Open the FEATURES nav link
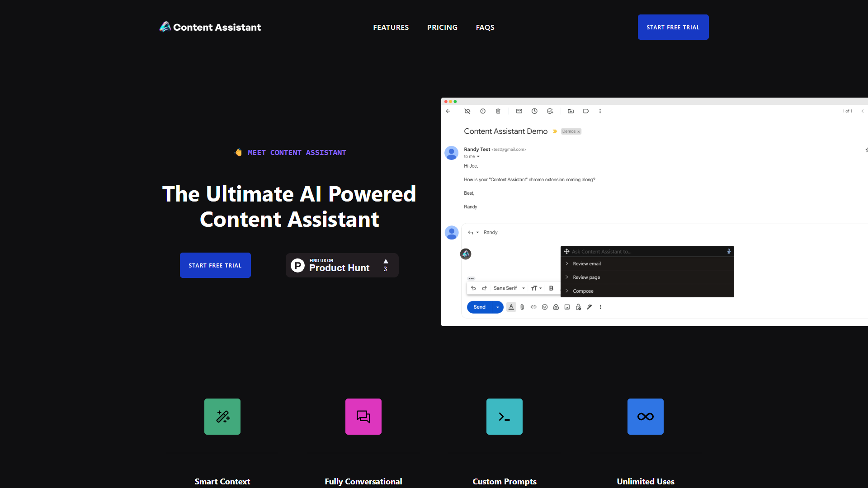 point(391,27)
